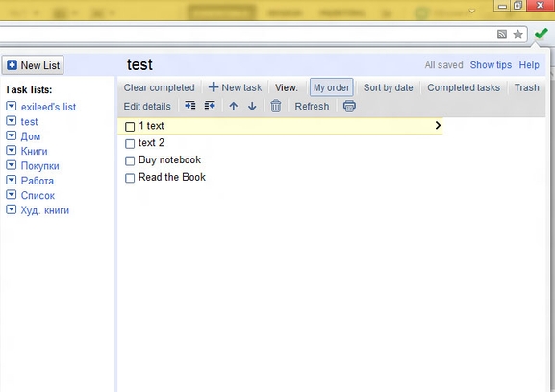Open the Книги task list
The width and height of the screenshot is (555, 392).
34,151
